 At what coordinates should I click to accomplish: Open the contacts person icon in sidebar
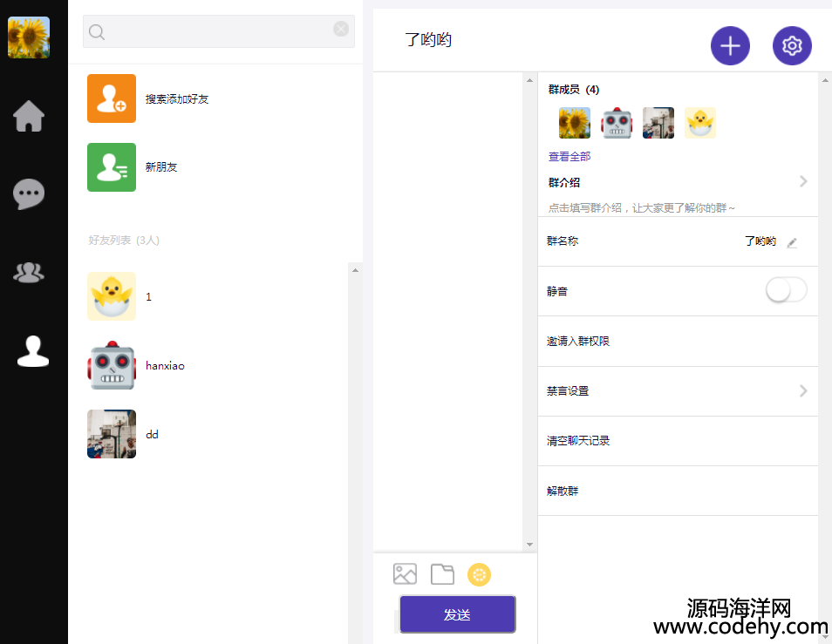33,351
